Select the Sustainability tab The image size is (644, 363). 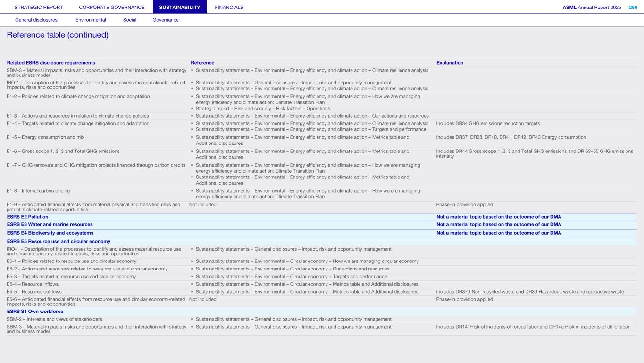click(x=180, y=7)
